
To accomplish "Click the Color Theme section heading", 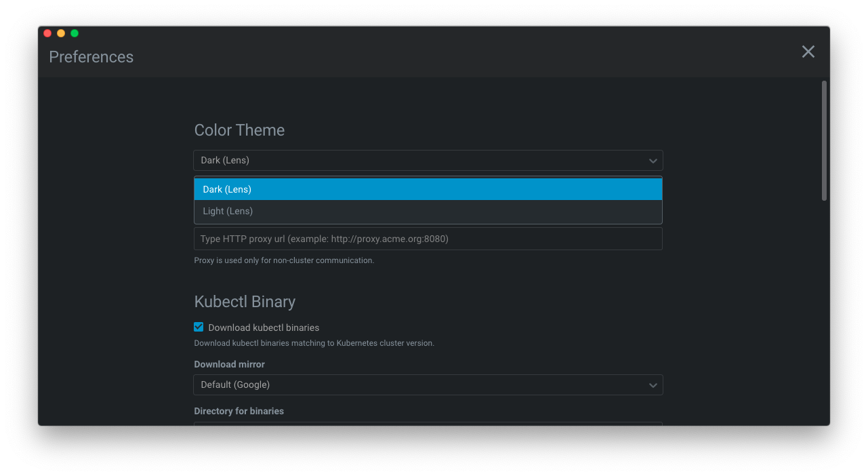I will (239, 130).
